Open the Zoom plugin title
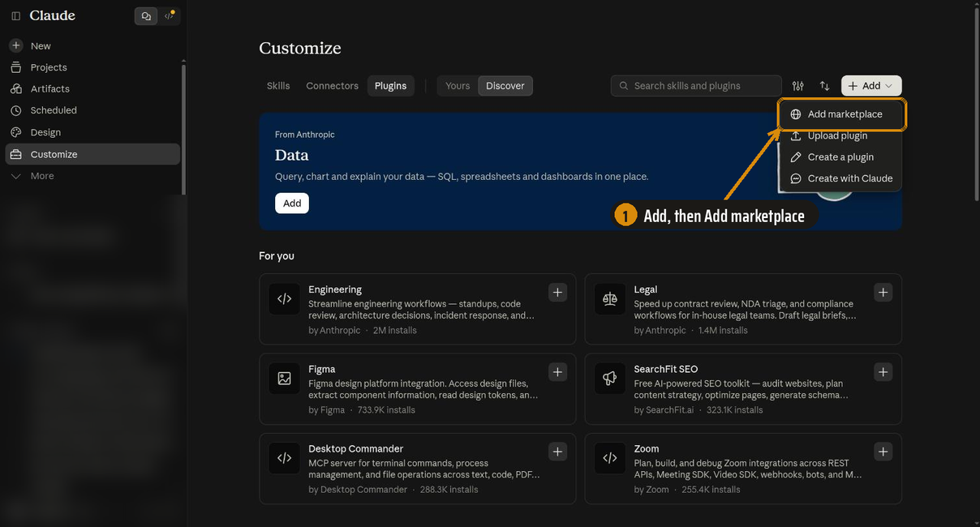The height and width of the screenshot is (527, 980). pos(647,448)
